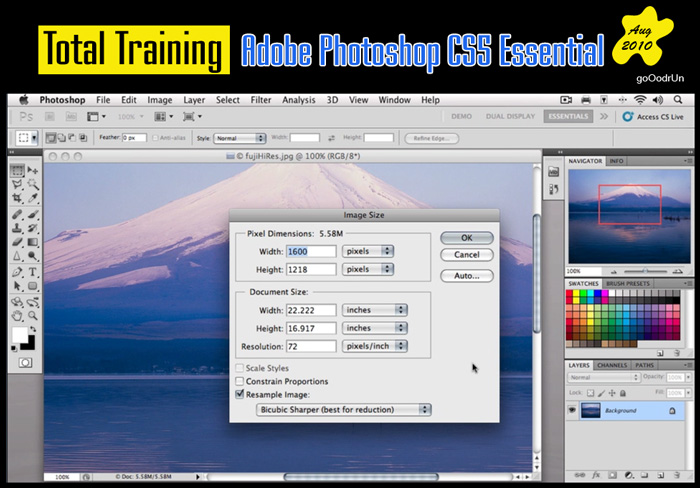Delete layer with Layers panel trash icon
700x488 pixels.
pos(677,475)
